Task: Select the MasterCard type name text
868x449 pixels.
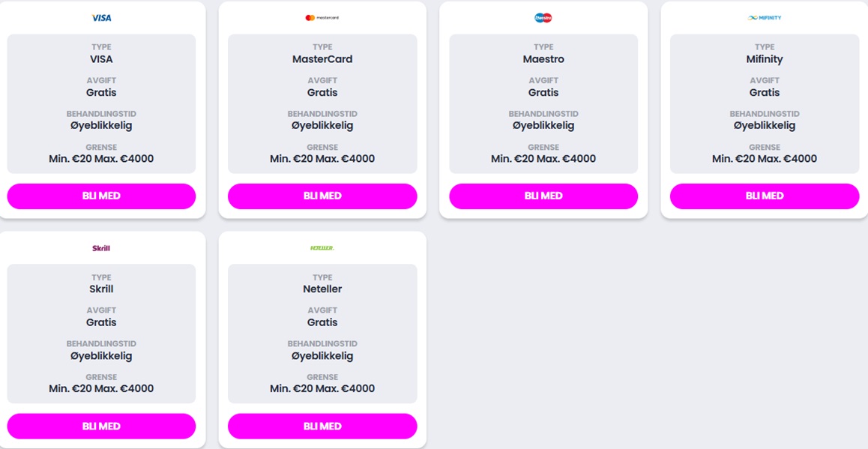Action: point(322,59)
